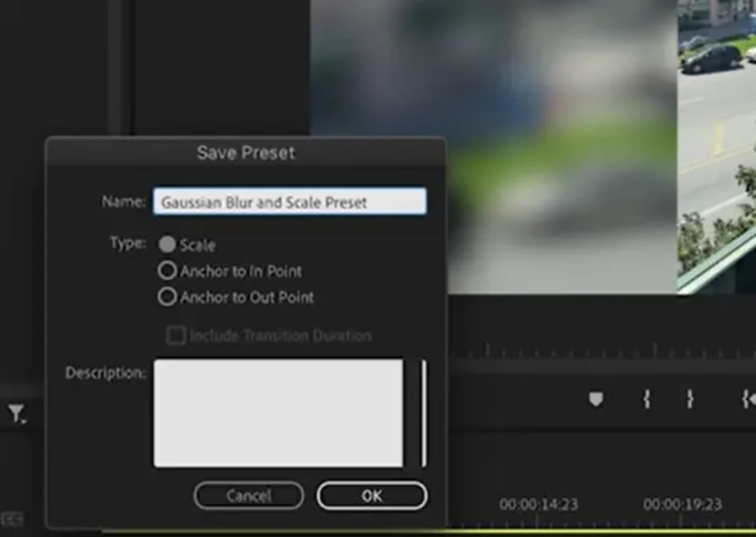Click into the preset Name field
Screen dimensions: 756x537
(289, 202)
